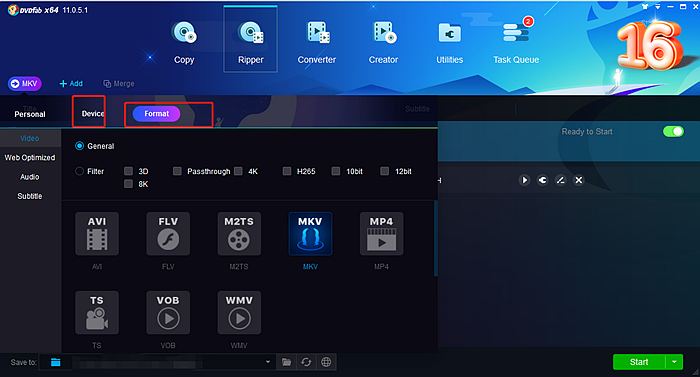Add a source with Add button
700x377 pixels.
point(71,84)
